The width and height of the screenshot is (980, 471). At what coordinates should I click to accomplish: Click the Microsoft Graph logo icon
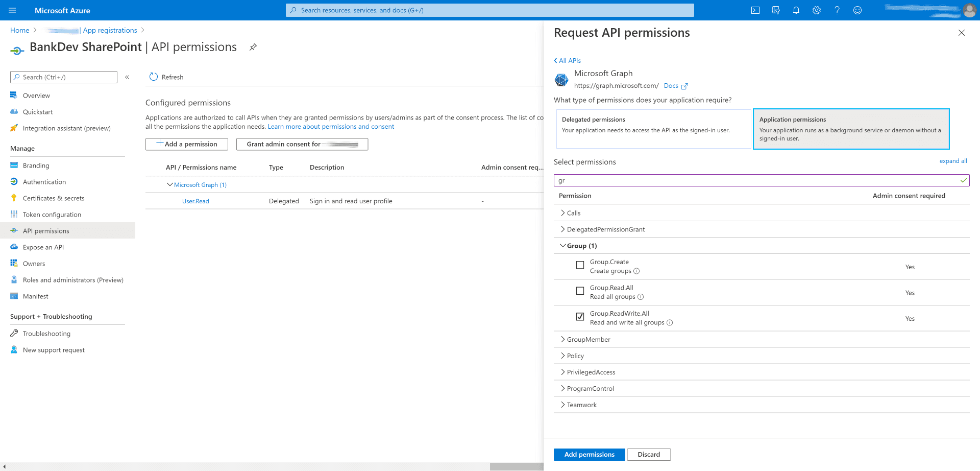click(561, 80)
